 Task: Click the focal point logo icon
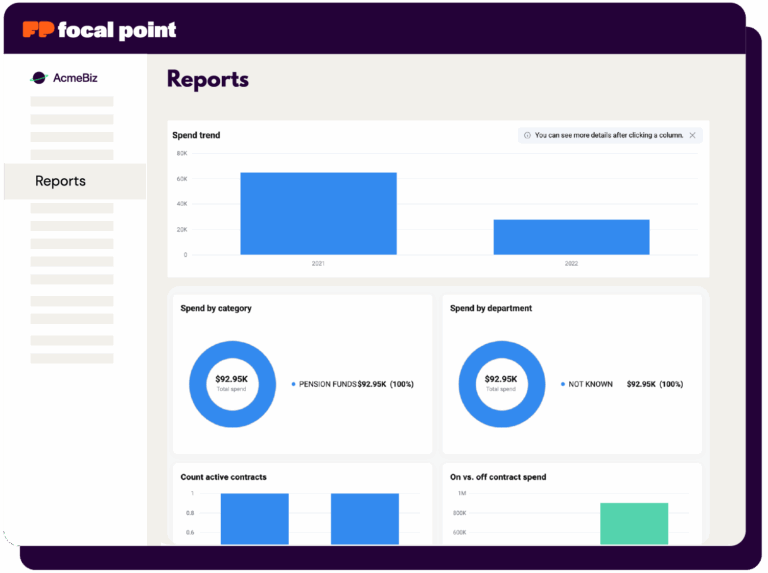(37, 30)
